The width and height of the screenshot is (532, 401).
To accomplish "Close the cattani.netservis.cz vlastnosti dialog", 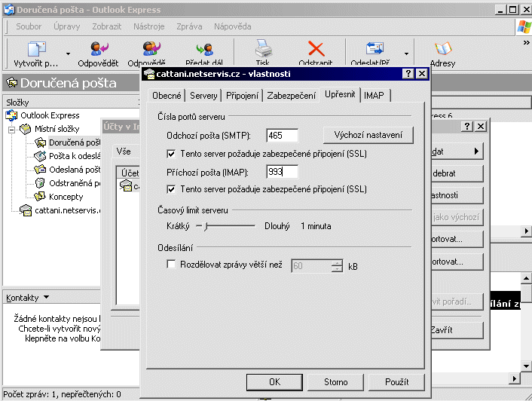I will [422, 74].
